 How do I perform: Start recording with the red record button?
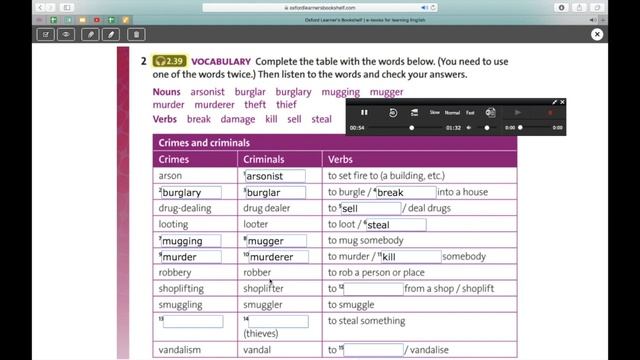click(550, 113)
